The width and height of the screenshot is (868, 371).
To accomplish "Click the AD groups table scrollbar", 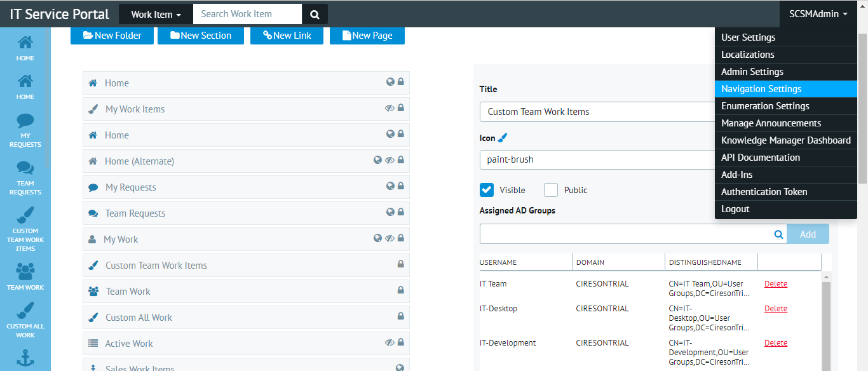I will [825, 318].
